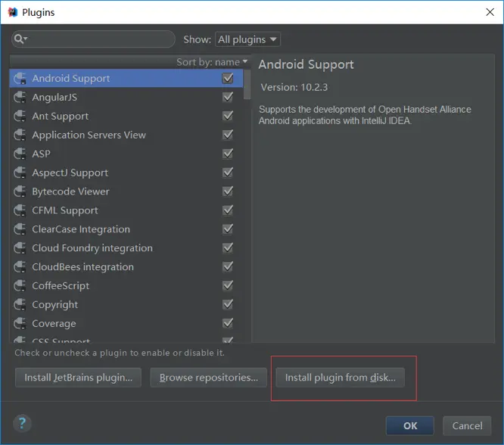Toggle CloudBees integration checkbox
The height and width of the screenshot is (445, 504).
tap(228, 266)
